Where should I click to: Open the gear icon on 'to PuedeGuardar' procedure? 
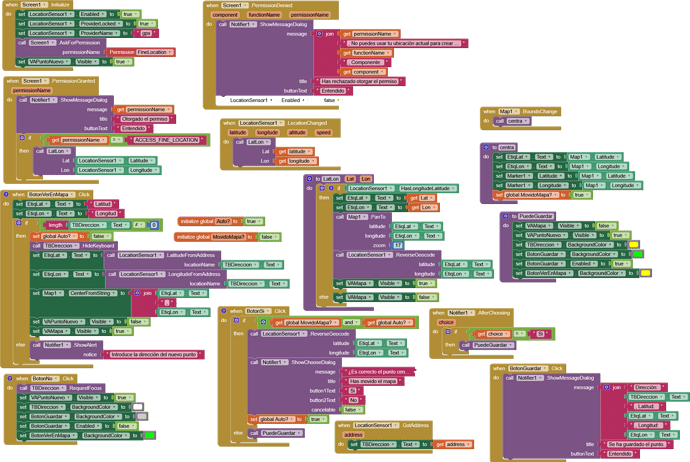point(503,216)
